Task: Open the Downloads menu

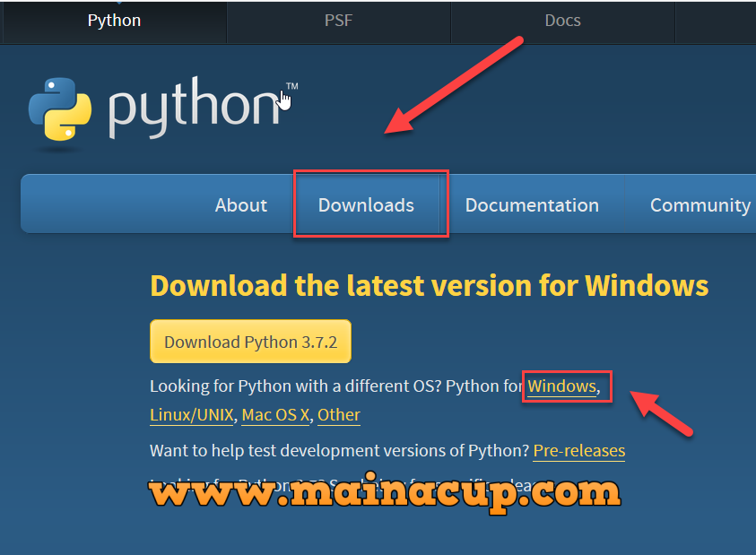Action: tap(367, 205)
